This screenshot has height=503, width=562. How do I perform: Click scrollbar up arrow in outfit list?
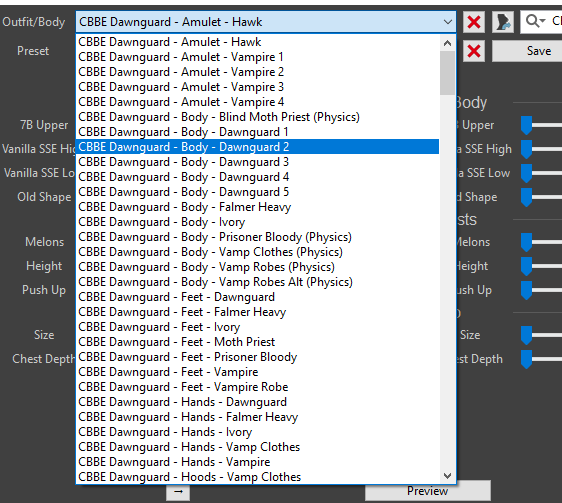447,43
